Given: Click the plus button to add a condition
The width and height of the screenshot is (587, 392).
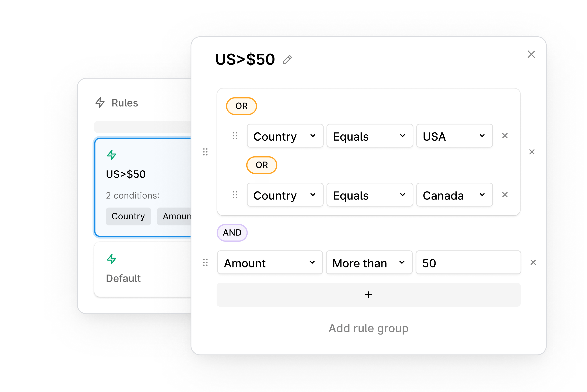Looking at the screenshot, I should (368, 295).
